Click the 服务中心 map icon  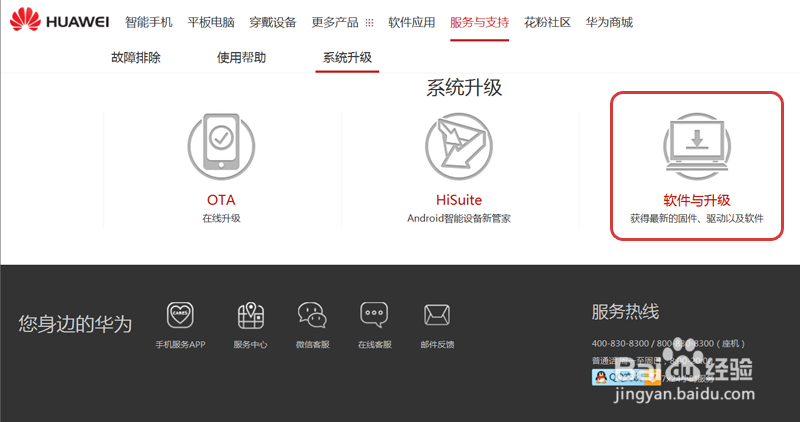point(251,315)
